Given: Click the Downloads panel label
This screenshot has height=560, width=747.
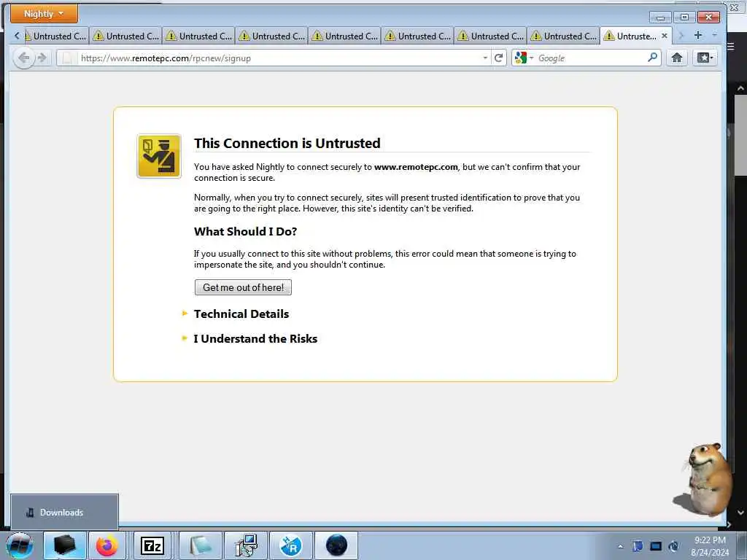Looking at the screenshot, I should coord(61,513).
